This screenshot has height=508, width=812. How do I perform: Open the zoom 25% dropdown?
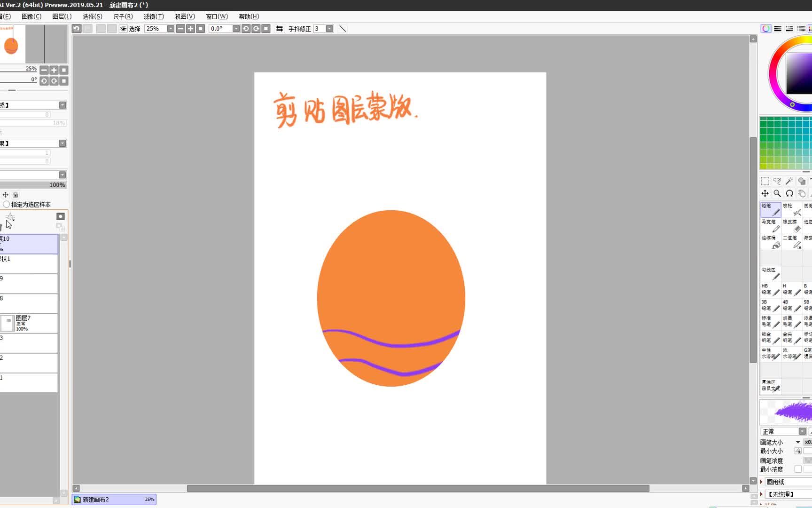tap(171, 29)
